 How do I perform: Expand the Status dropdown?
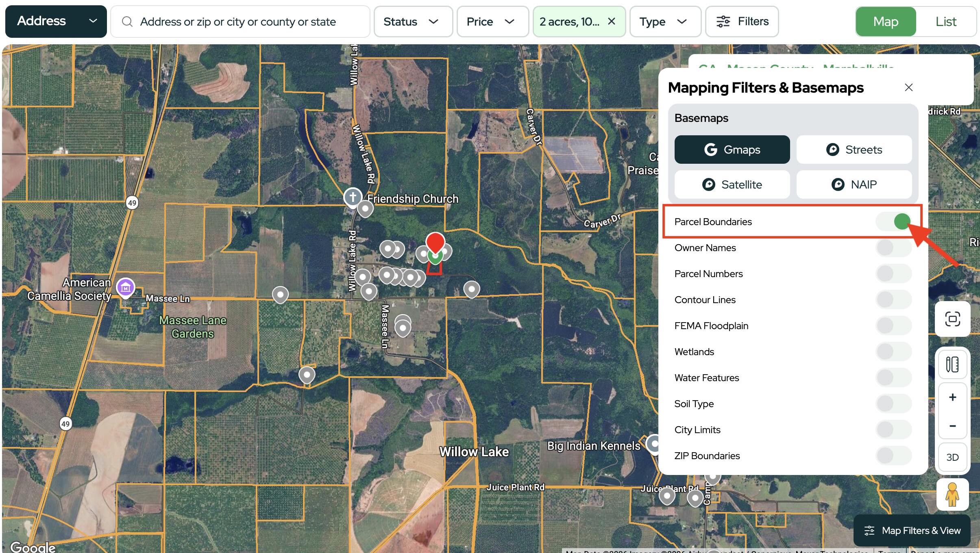tap(412, 22)
